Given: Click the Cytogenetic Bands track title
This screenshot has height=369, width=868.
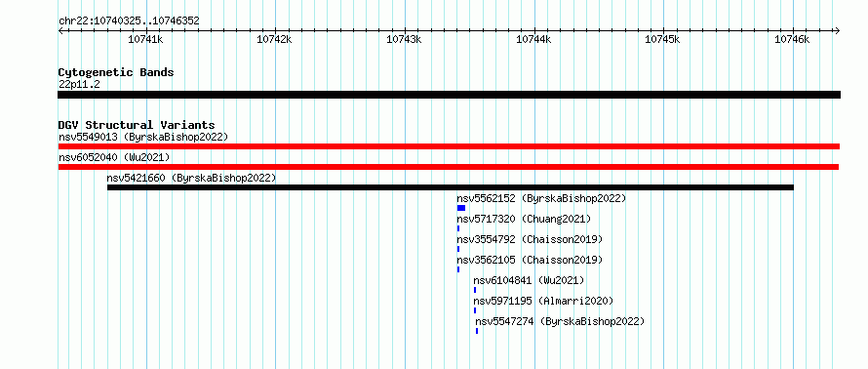Looking at the screenshot, I should tap(116, 72).
